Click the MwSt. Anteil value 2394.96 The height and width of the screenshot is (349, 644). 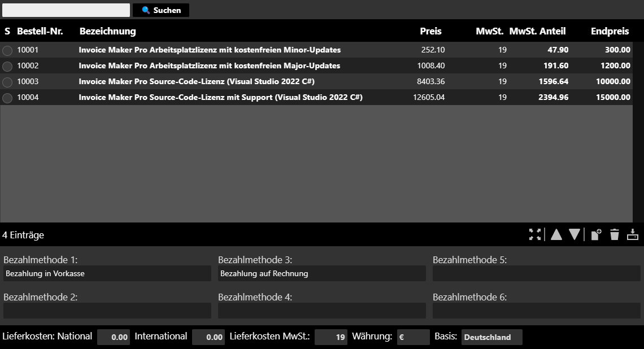(553, 97)
